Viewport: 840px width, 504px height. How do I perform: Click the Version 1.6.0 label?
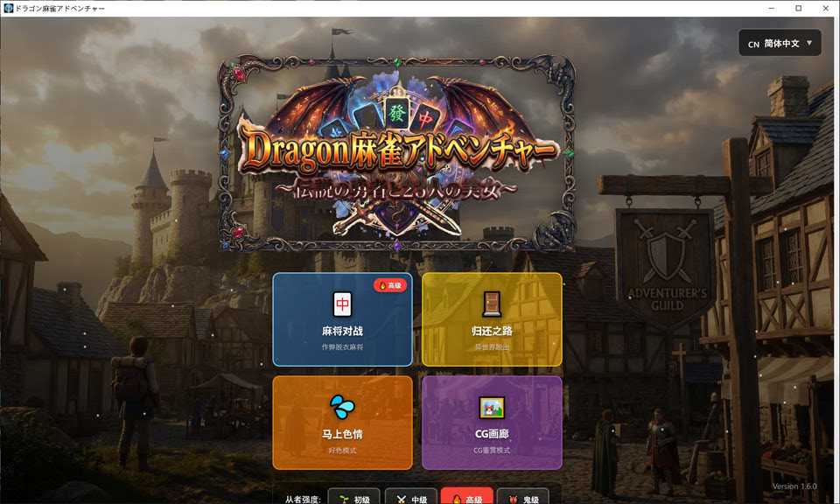tap(794, 486)
